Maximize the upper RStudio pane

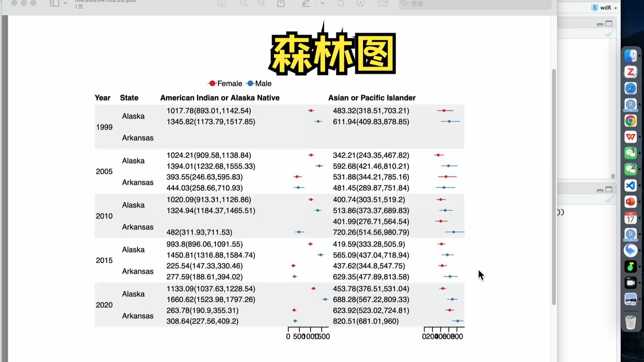click(609, 24)
